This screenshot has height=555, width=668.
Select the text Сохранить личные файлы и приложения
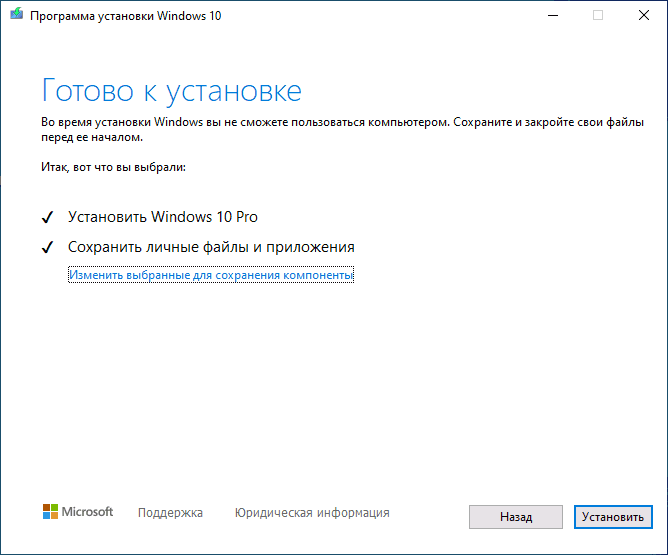211,247
